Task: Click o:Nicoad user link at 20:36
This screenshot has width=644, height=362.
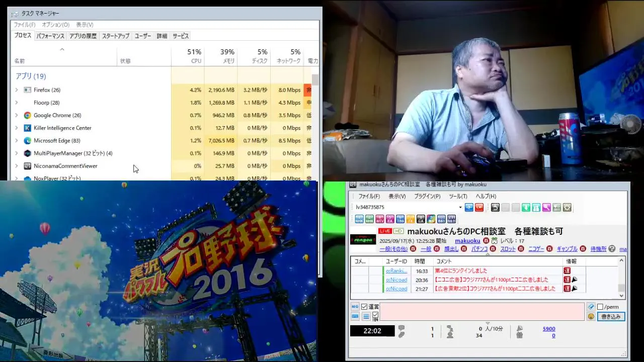Action: pyautogui.click(x=396, y=280)
